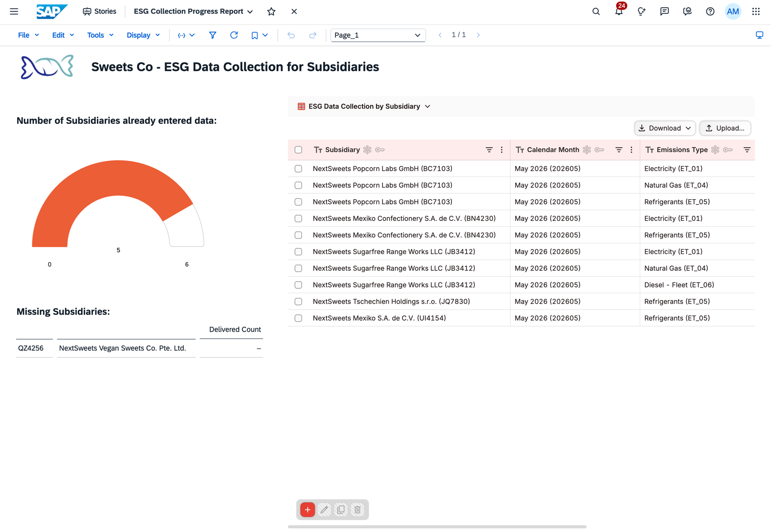This screenshot has height=532, width=771.
Task: Click the Emissions Type column header
Action: point(682,150)
